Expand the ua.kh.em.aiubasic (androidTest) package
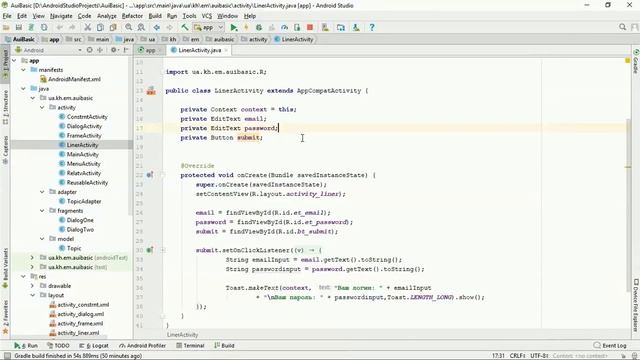Viewport: 640px width, 360px height. pos(32,258)
